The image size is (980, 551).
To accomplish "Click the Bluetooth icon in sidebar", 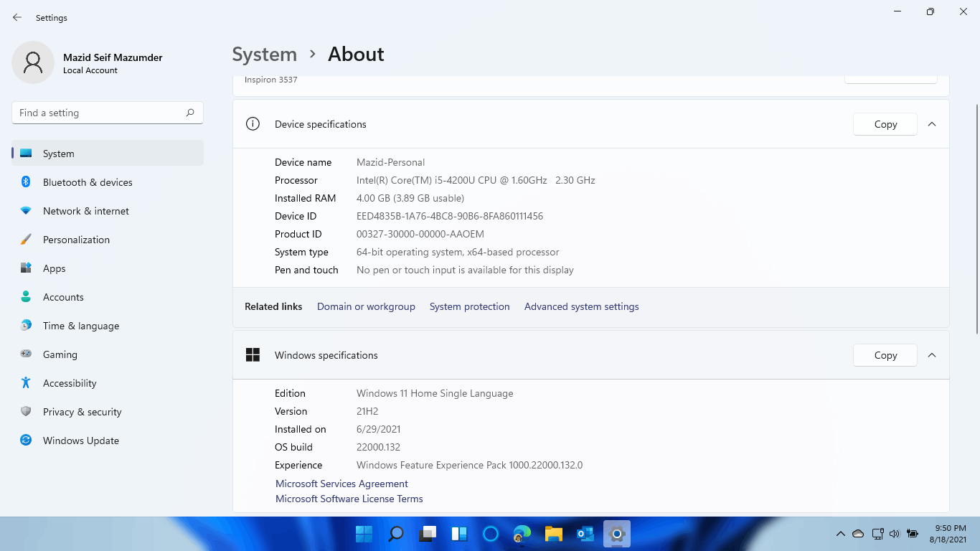I will (x=26, y=182).
